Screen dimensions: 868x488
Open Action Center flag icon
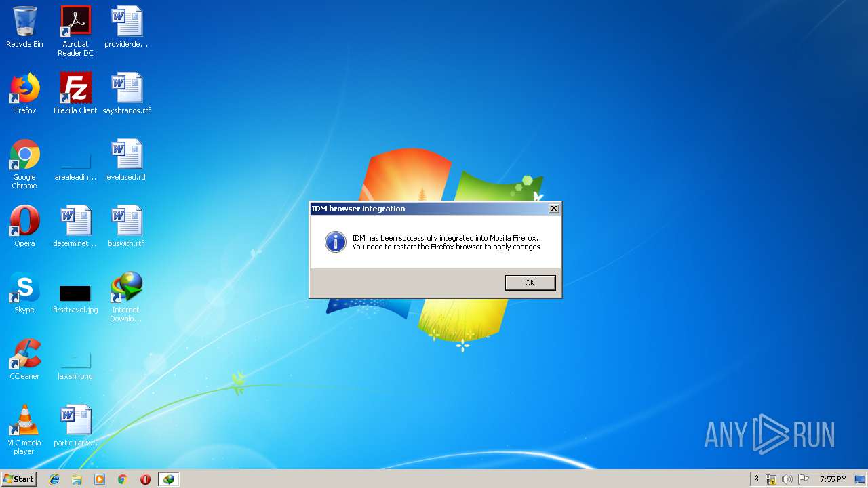(804, 479)
